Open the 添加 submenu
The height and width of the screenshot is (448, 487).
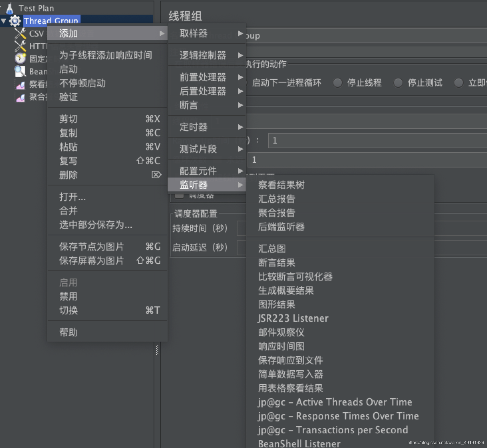[107, 33]
